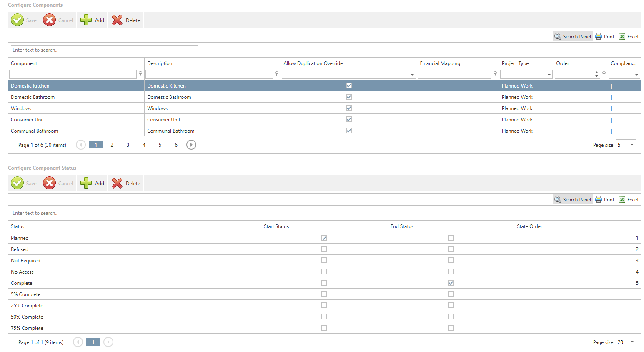Open the components Page size dropdown
644x352 pixels.
(632, 145)
